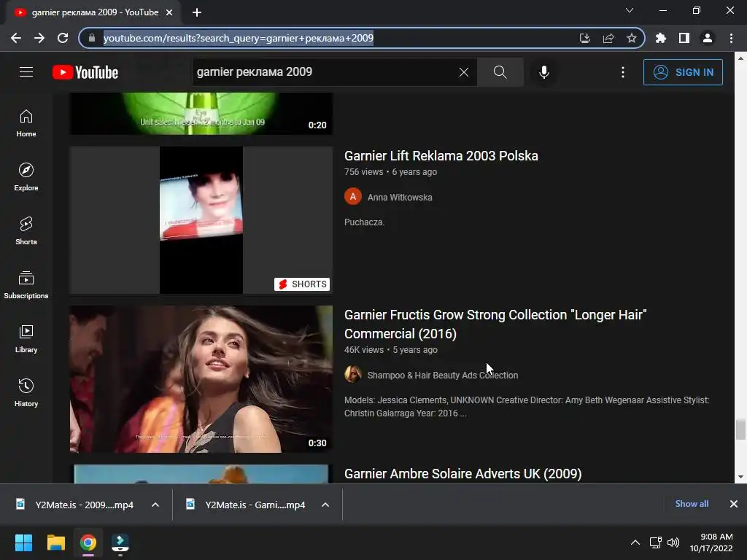Expand options for Y2Mate.is - Garni download
This screenshot has height=560, width=747.
pos(325,505)
